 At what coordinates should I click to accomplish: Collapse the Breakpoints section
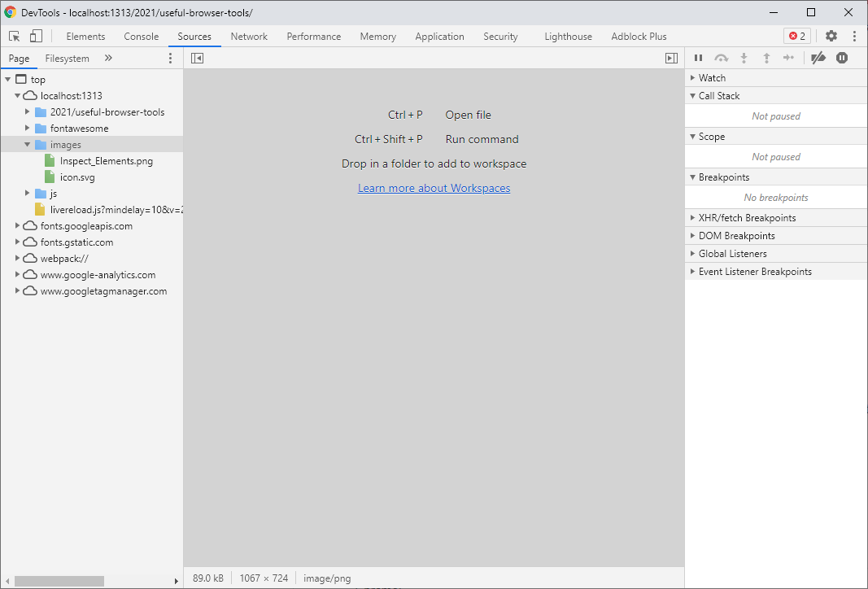coord(692,177)
